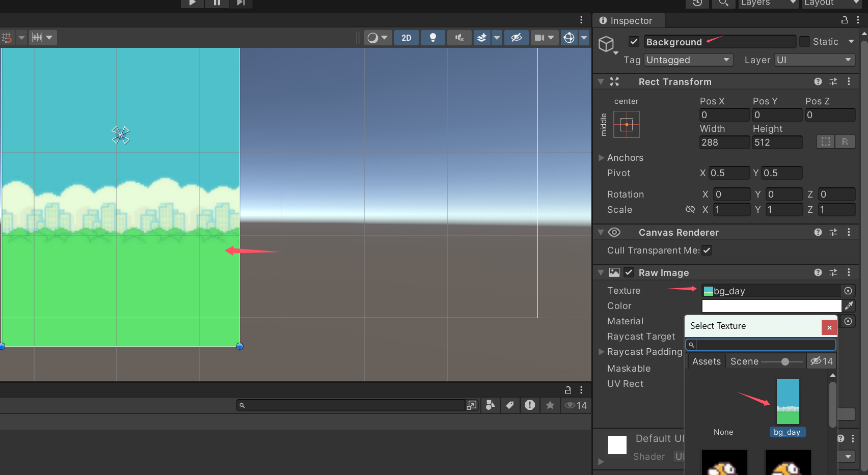Disable the Background object active checkbox
Image resolution: width=868 pixels, height=475 pixels.
pos(634,42)
